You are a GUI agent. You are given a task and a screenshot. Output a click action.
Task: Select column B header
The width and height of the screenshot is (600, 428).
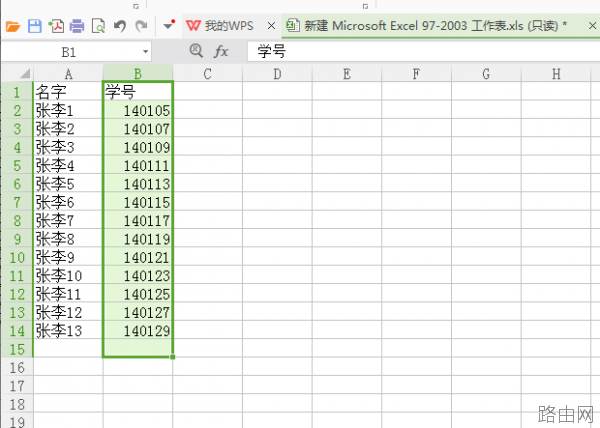[138, 73]
